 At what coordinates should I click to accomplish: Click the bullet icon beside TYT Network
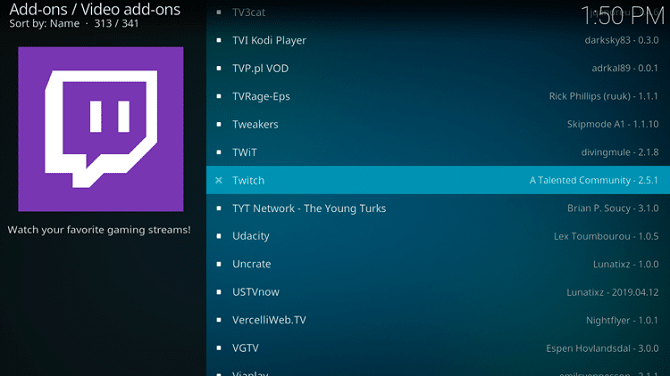pyautogui.click(x=219, y=208)
